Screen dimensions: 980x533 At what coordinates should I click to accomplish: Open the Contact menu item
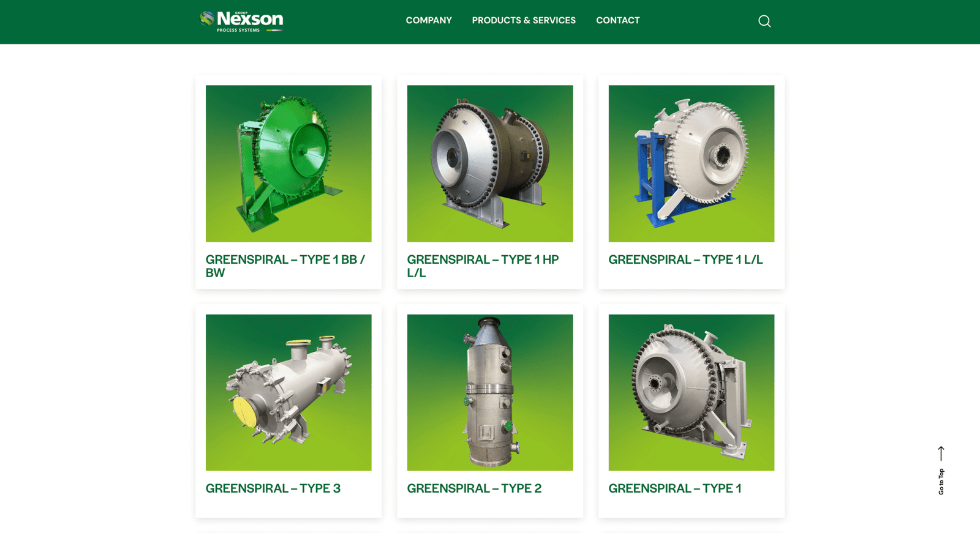618,20
